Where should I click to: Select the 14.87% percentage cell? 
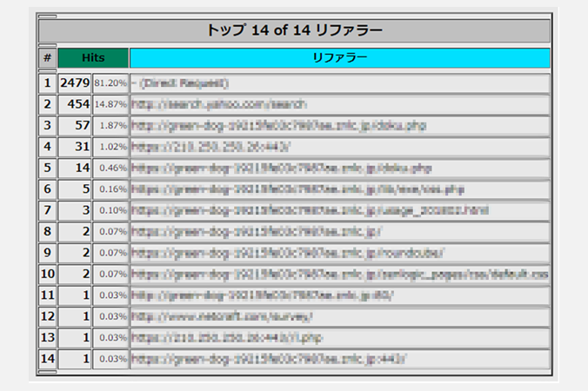click(x=110, y=104)
